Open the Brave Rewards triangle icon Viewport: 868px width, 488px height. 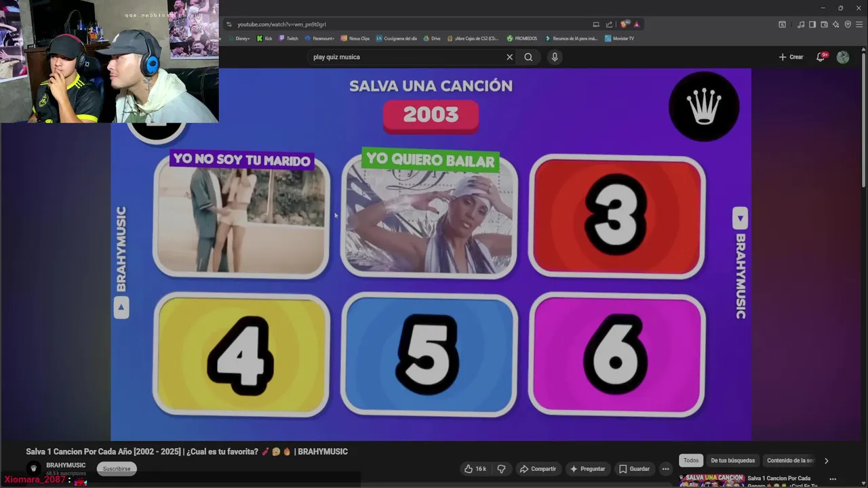point(636,24)
